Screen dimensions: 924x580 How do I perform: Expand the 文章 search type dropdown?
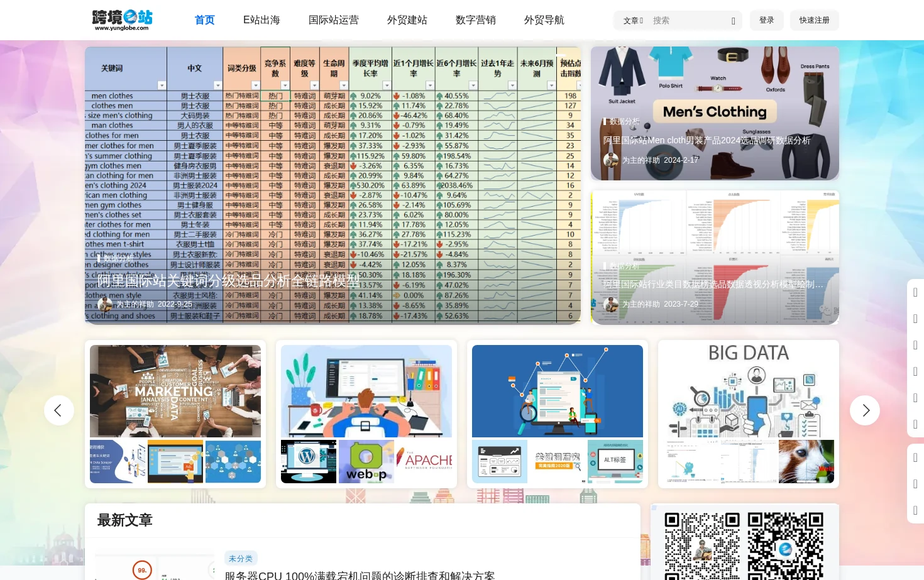pyautogui.click(x=633, y=21)
